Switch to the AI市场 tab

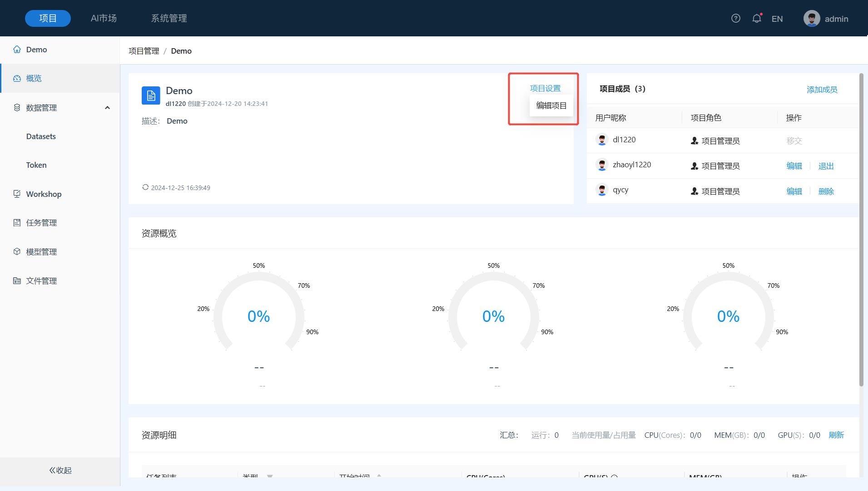pyautogui.click(x=104, y=18)
